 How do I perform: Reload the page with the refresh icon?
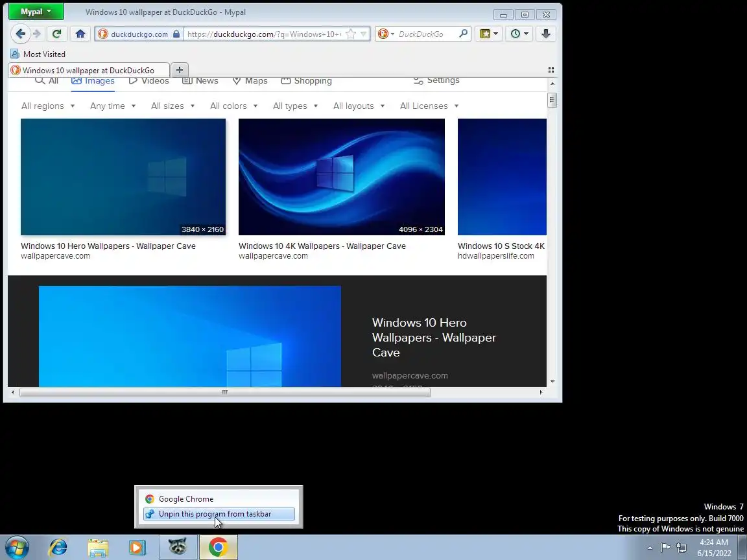pos(56,34)
